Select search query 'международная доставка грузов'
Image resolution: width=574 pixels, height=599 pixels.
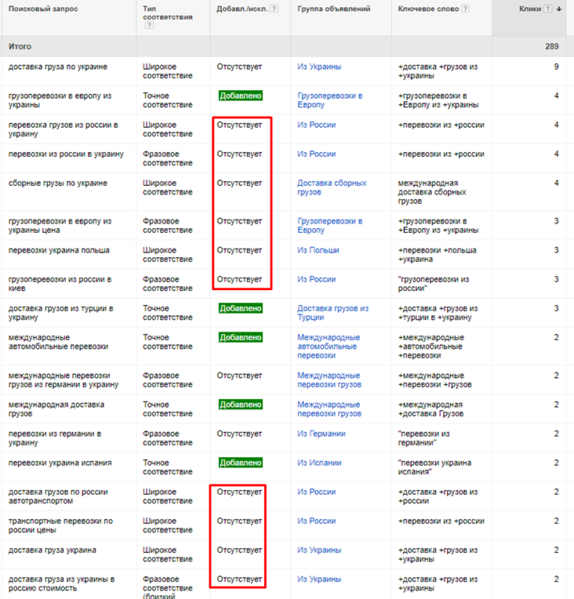coord(56,409)
